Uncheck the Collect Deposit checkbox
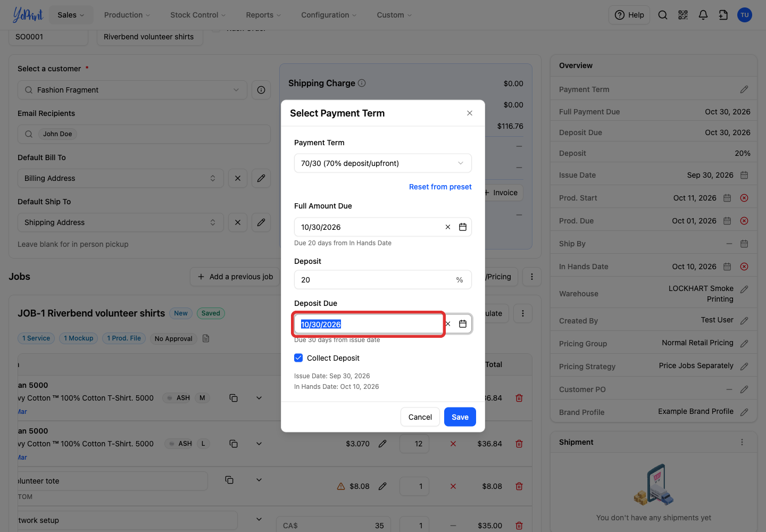The height and width of the screenshot is (532, 766). pos(298,358)
